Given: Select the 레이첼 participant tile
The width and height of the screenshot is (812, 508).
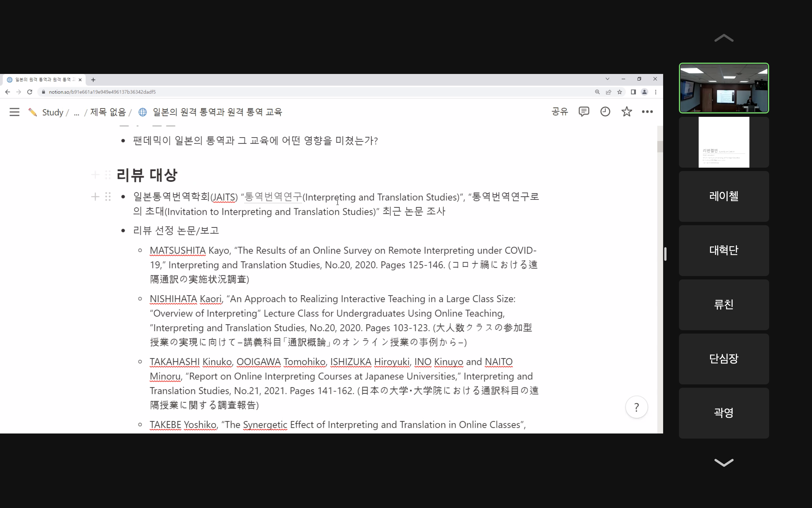Looking at the screenshot, I should click(724, 196).
